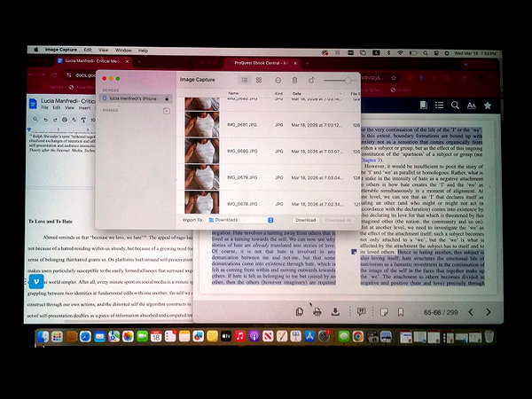Click the Google Docs search menus icon
This screenshot has width=532, height=399.
tap(35, 120)
